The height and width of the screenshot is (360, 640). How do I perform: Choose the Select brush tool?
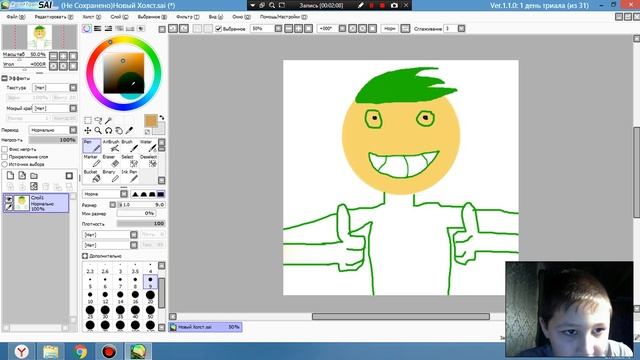tap(129, 161)
